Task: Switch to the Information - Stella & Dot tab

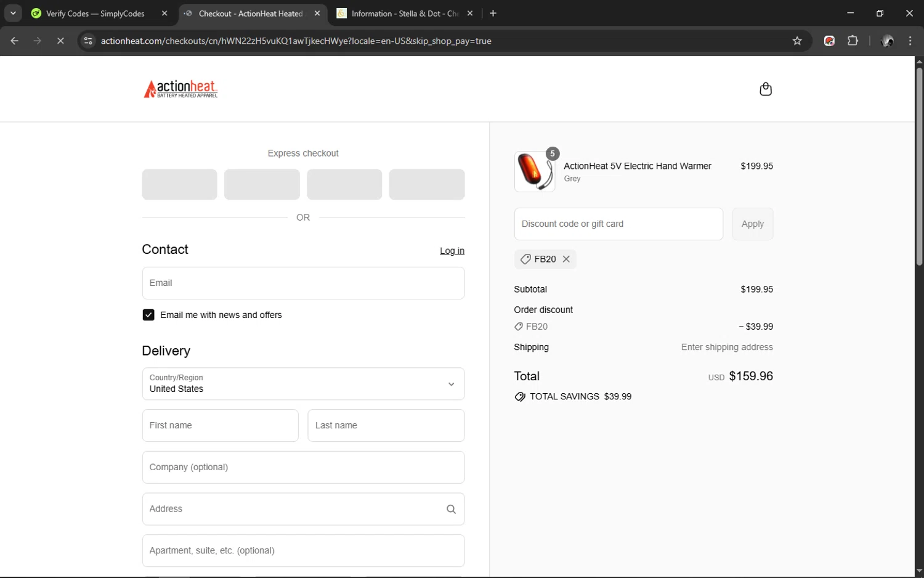Action: [404, 14]
